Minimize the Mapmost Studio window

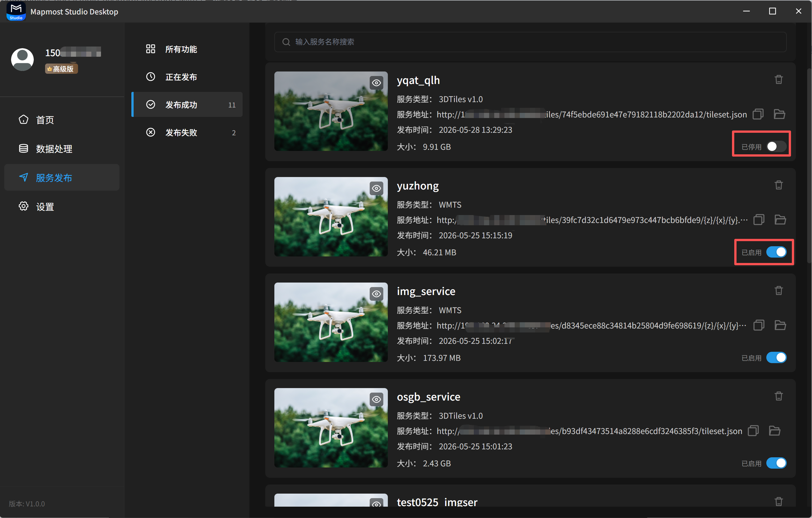746,11
